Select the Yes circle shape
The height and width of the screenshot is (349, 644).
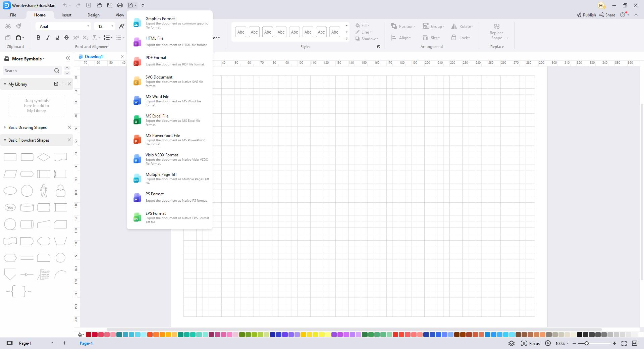pyautogui.click(x=10, y=207)
